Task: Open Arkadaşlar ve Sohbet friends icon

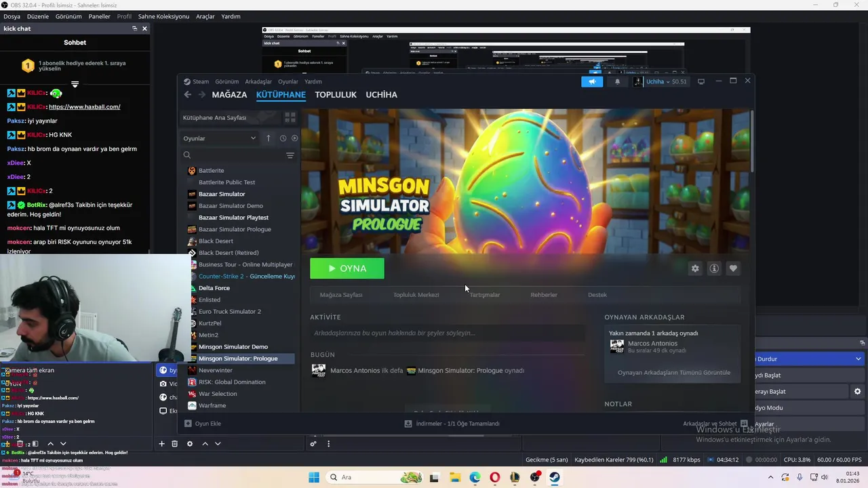Action: click(x=744, y=424)
